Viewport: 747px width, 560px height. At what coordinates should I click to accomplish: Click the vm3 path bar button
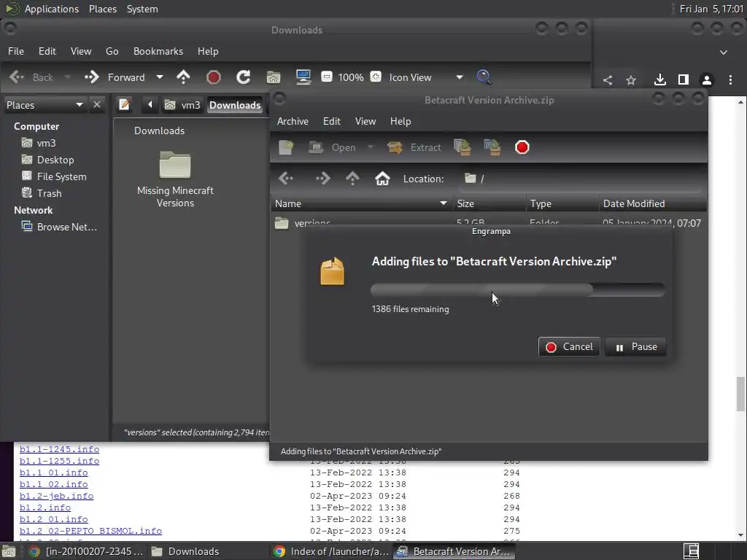(182, 105)
